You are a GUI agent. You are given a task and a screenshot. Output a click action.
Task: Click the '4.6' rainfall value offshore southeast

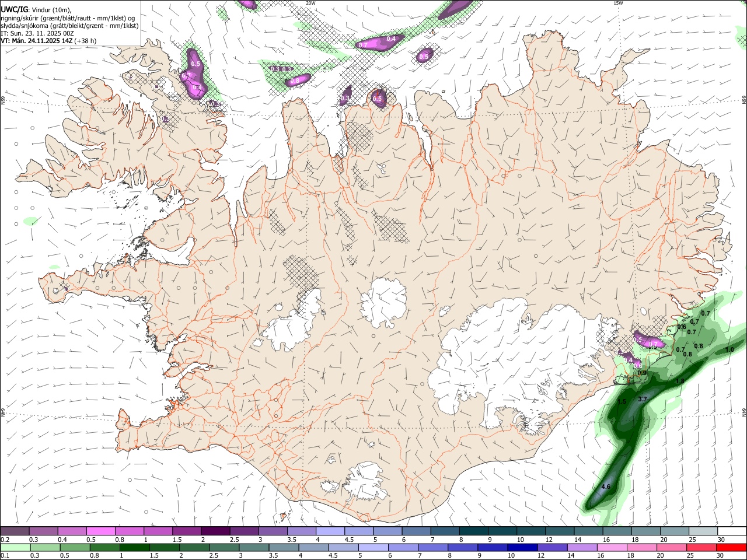coord(605,487)
